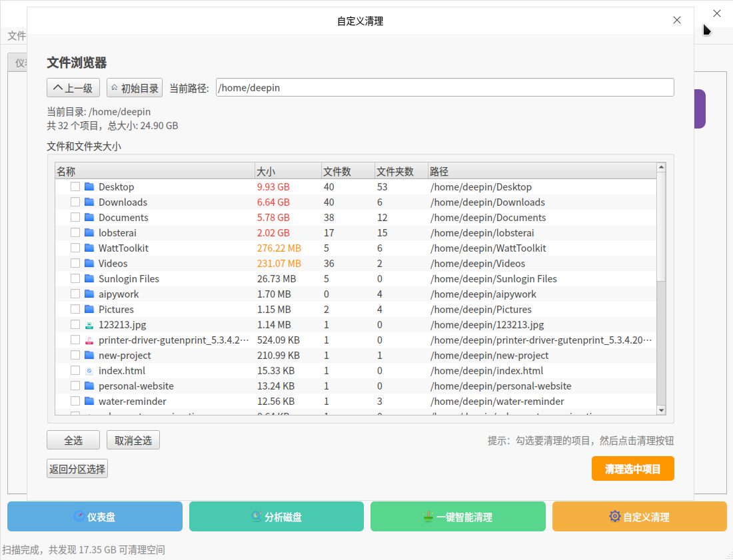Go up with the 上一级 button

click(x=73, y=88)
